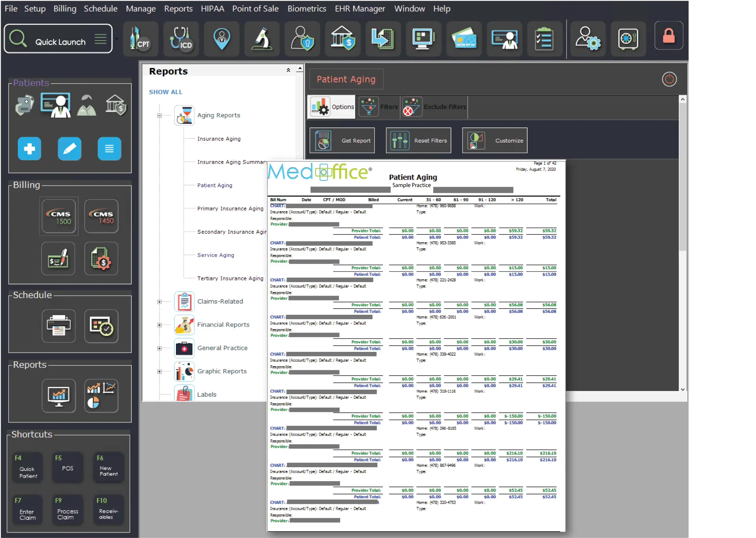Image resolution: width=756 pixels, height=538 pixels.
Task: Open the payment check signing icon
Action: tap(58, 259)
